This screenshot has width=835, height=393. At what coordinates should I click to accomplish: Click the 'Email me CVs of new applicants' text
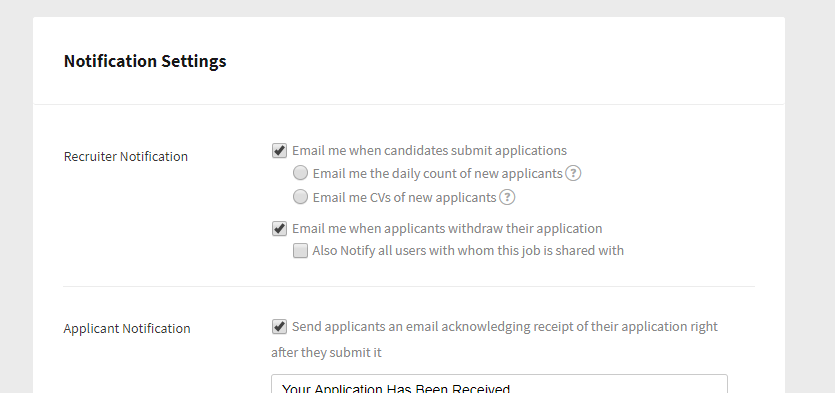[x=405, y=198]
